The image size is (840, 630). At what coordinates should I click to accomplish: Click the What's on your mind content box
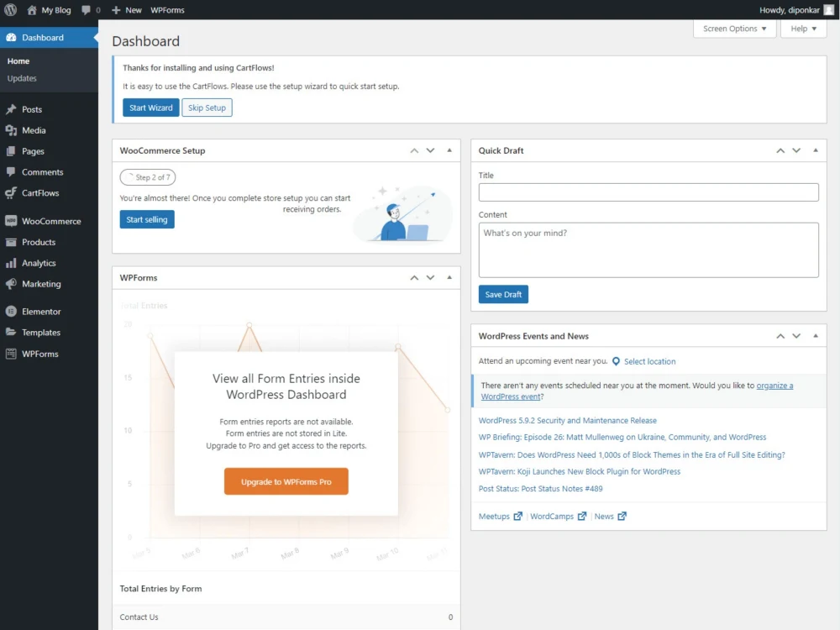648,250
